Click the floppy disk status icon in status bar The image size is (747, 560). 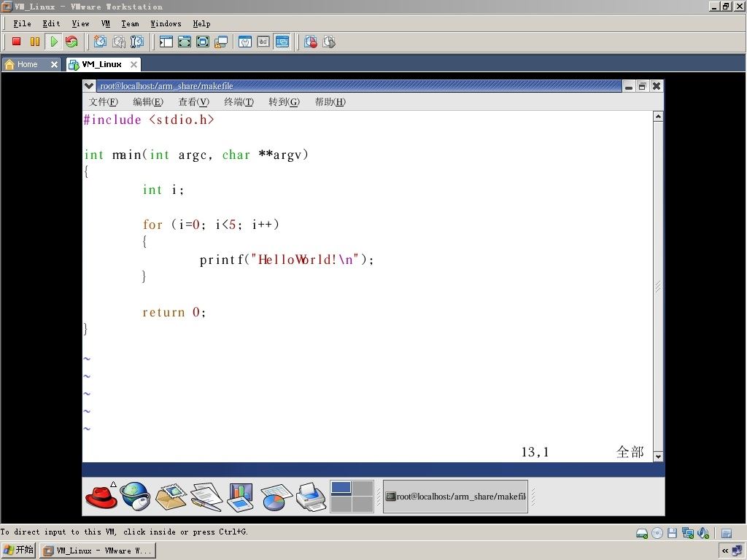(672, 533)
